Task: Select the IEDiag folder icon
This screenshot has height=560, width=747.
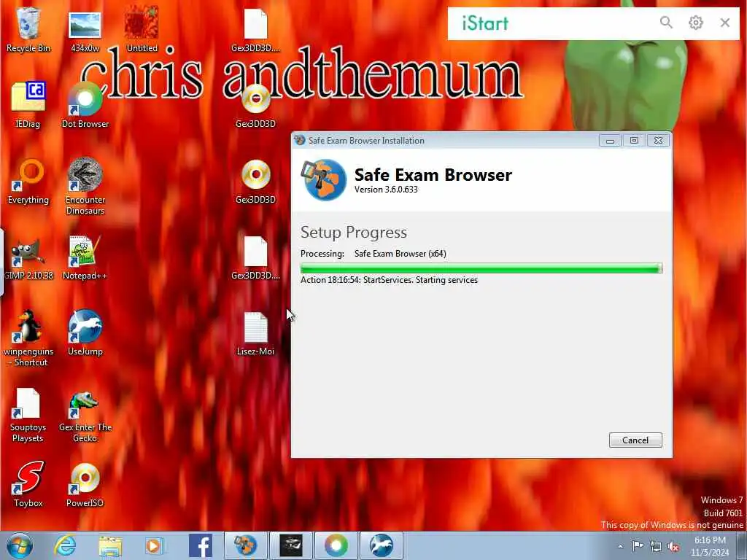Action: point(28,105)
